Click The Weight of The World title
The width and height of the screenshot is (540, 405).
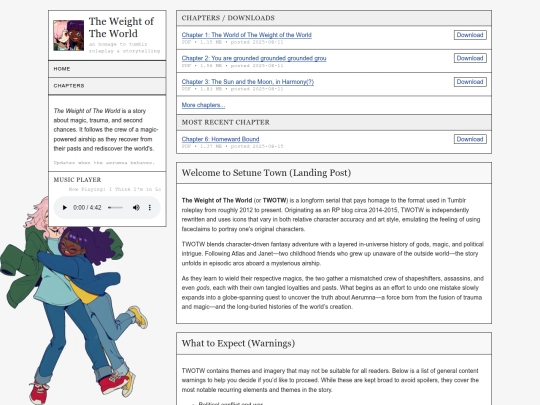click(121, 27)
